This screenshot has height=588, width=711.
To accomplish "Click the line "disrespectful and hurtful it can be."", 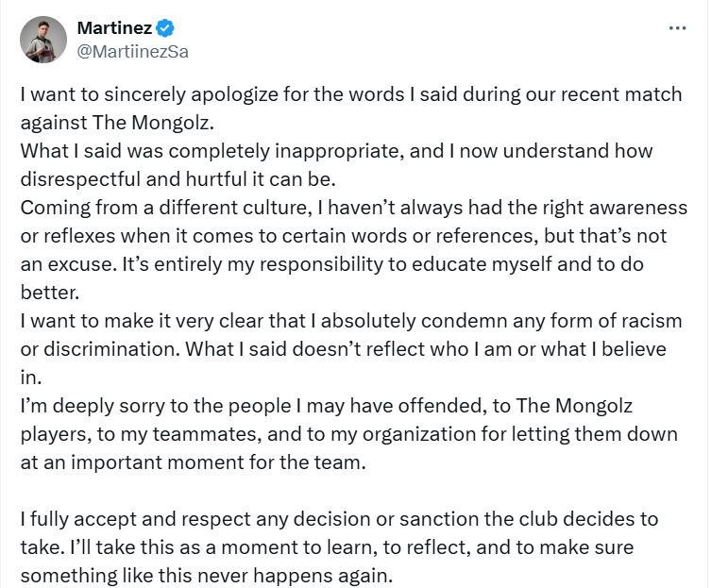I will click(x=170, y=178).
